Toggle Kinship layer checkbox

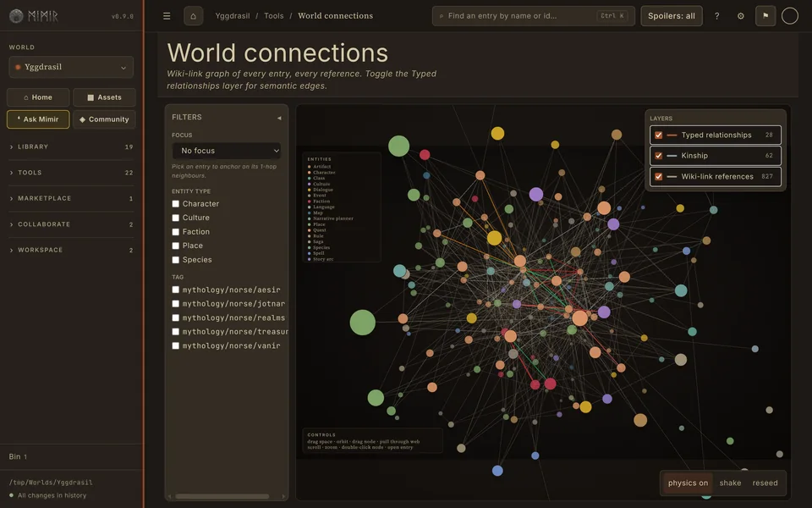(658, 156)
